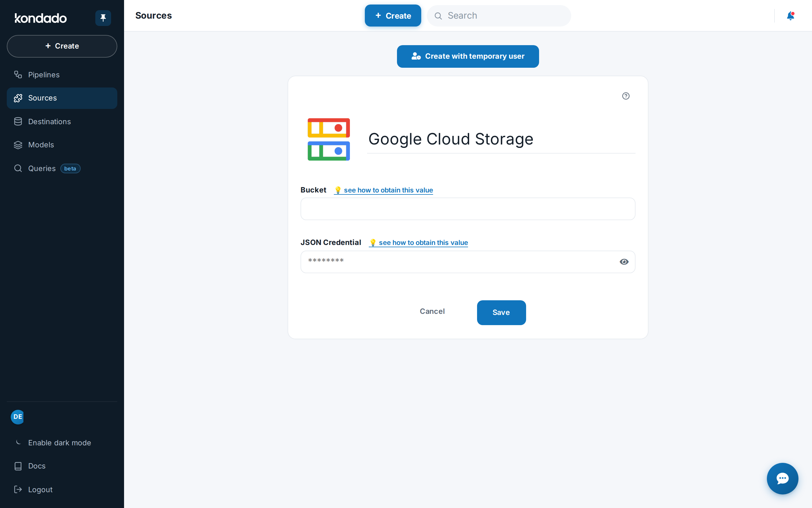Screen dimensions: 812x508
Task: Reveal JSON credential with the eye icon
Action: coord(624,262)
